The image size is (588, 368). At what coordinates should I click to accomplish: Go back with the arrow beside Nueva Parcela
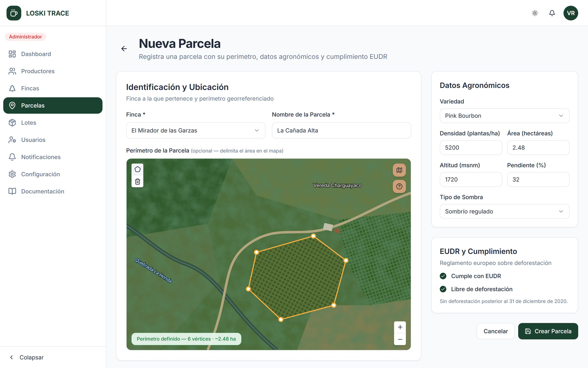[x=124, y=49]
